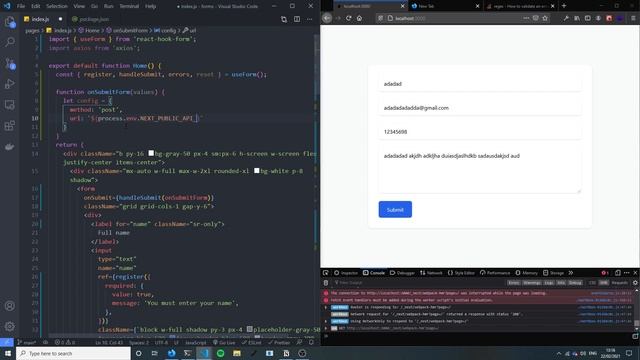This screenshot has width=640, height=360.
Task: Toggle the Requests console filter
Action: (620, 282)
